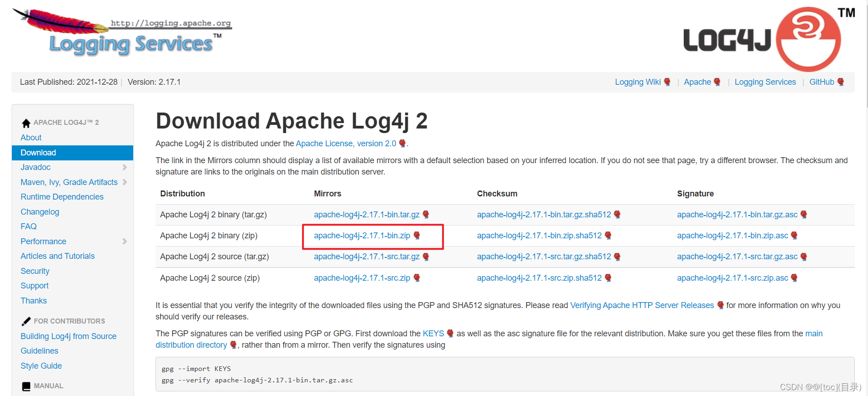Open apache-log4j-2.17.1-bin.zip.asc signature
The width and height of the screenshot is (868, 396).
pos(733,236)
